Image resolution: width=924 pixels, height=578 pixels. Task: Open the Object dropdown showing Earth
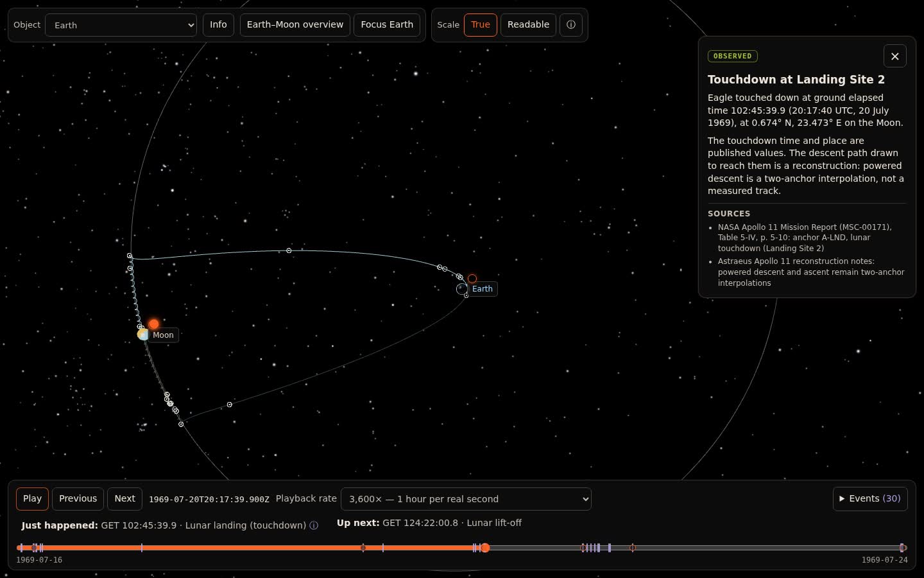coord(121,25)
